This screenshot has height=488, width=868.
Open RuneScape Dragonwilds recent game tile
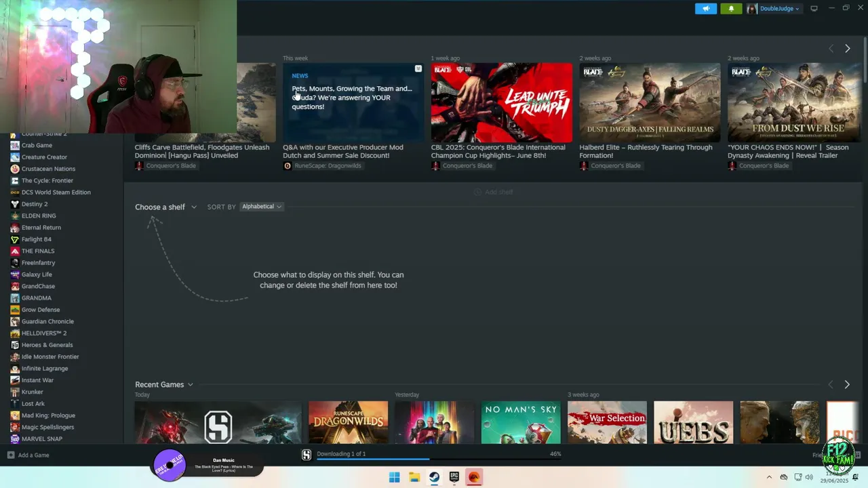(x=348, y=422)
